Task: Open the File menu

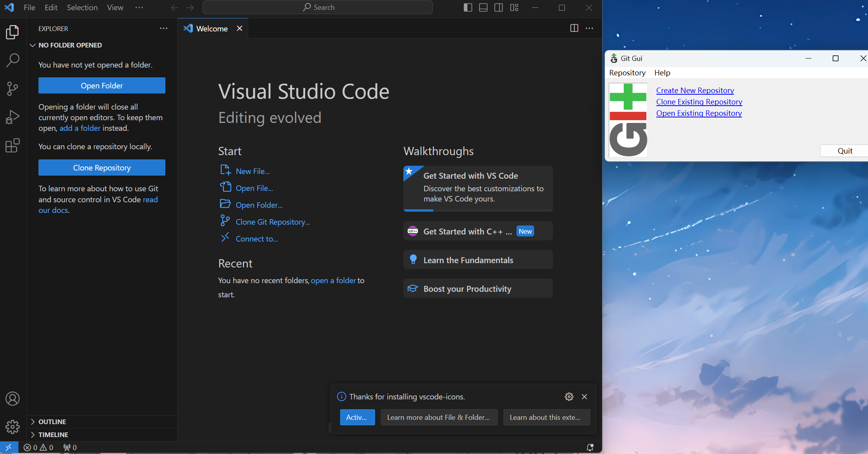Action: [x=29, y=7]
